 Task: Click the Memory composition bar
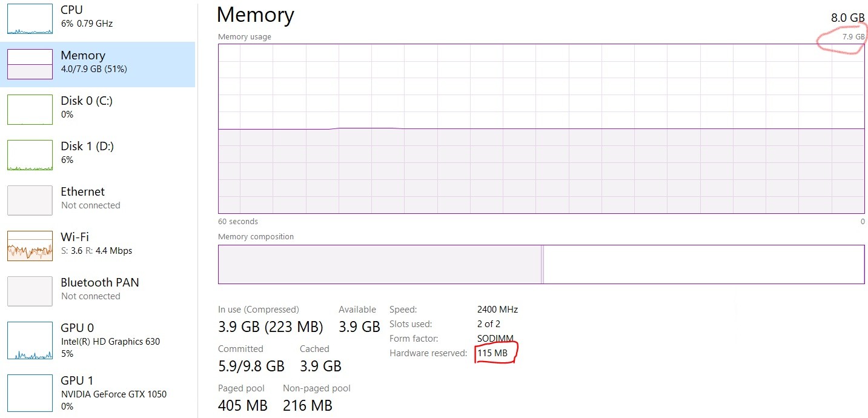[x=541, y=264]
